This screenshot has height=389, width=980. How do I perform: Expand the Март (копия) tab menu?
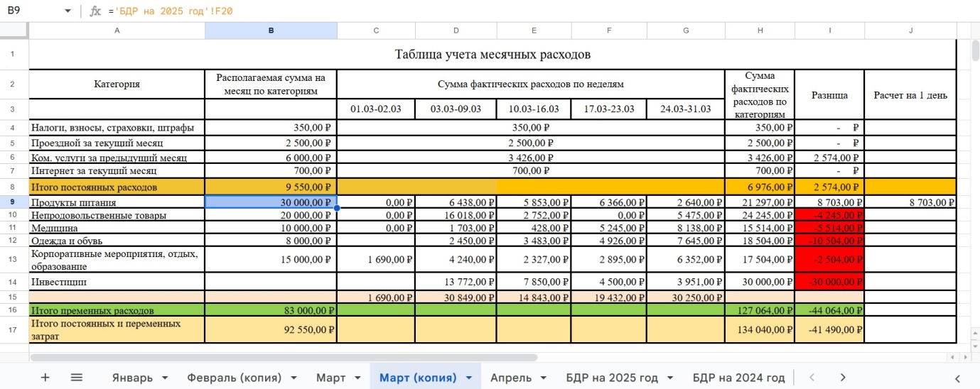468,378
